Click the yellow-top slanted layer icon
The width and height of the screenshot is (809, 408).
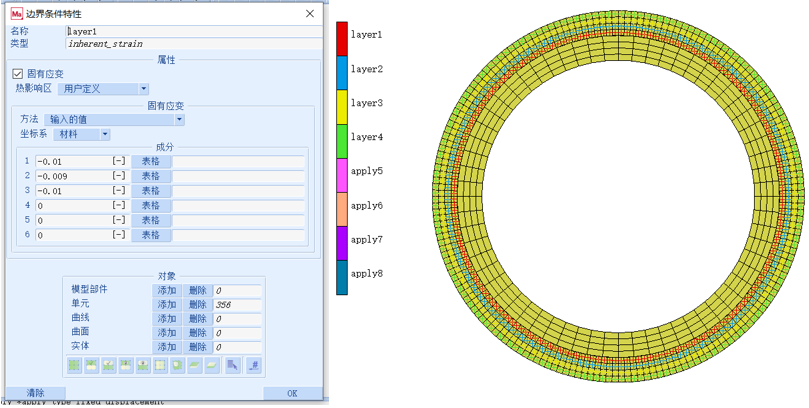click(212, 365)
